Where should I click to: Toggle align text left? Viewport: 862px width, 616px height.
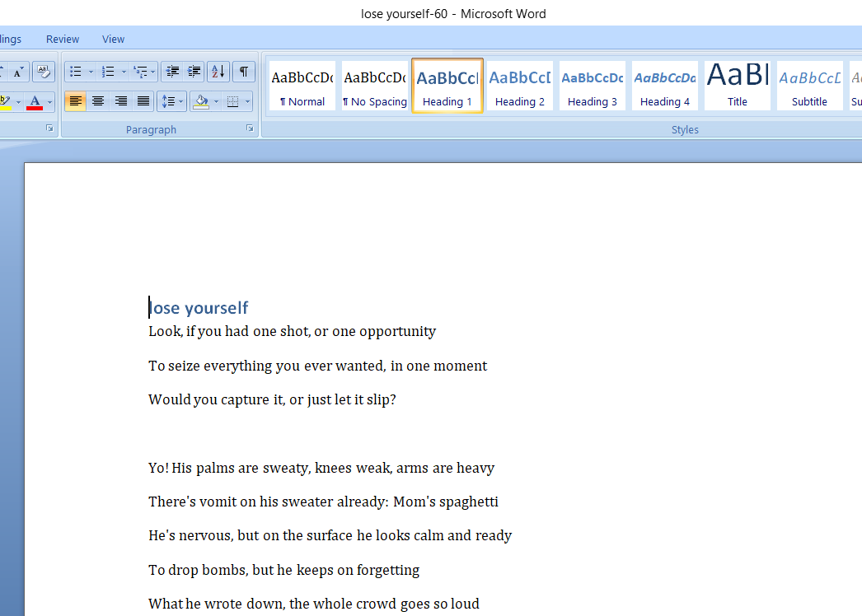[x=75, y=101]
